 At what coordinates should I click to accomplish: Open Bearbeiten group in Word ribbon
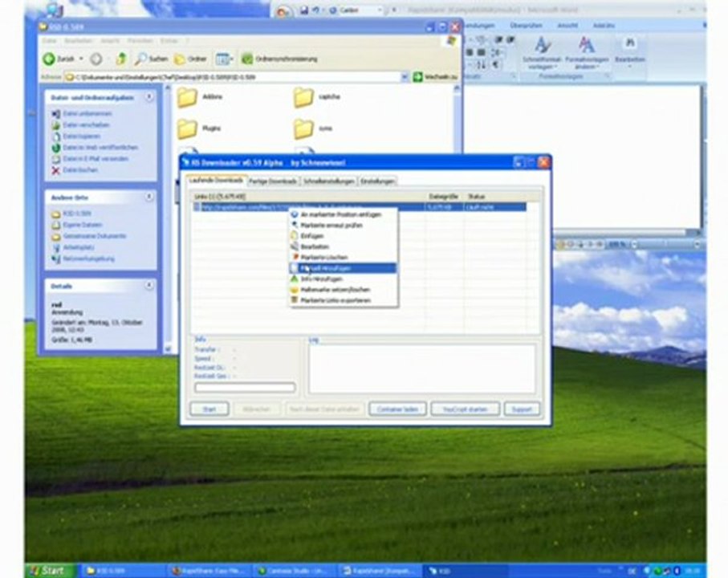click(x=630, y=51)
